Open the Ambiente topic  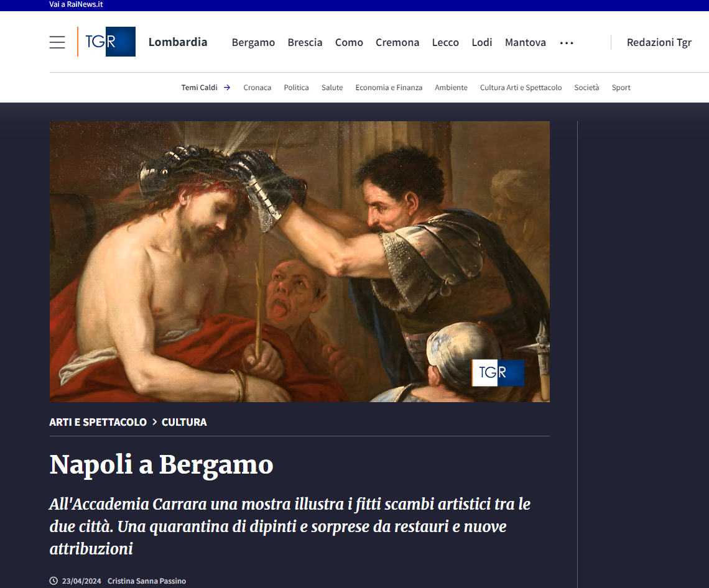(452, 87)
